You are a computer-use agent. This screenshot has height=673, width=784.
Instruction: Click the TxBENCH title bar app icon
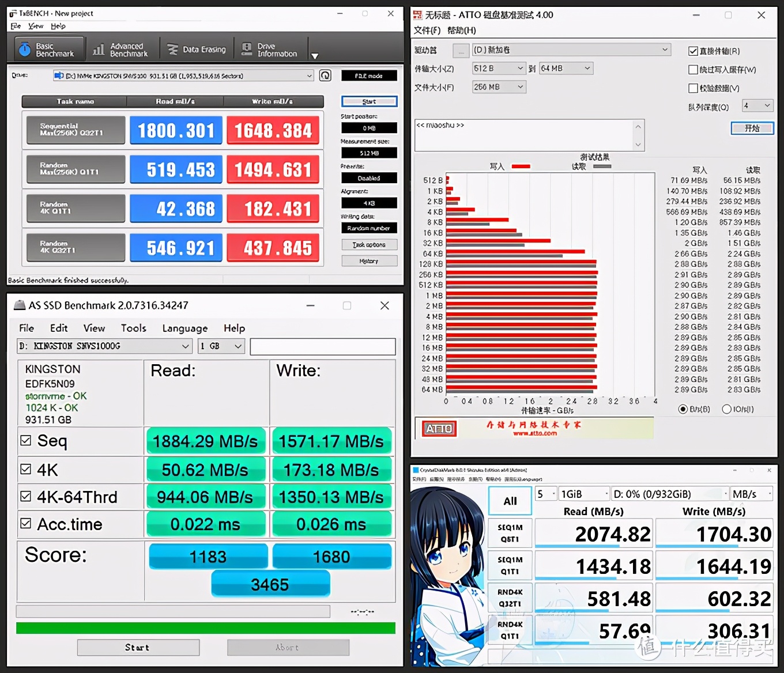point(13,13)
